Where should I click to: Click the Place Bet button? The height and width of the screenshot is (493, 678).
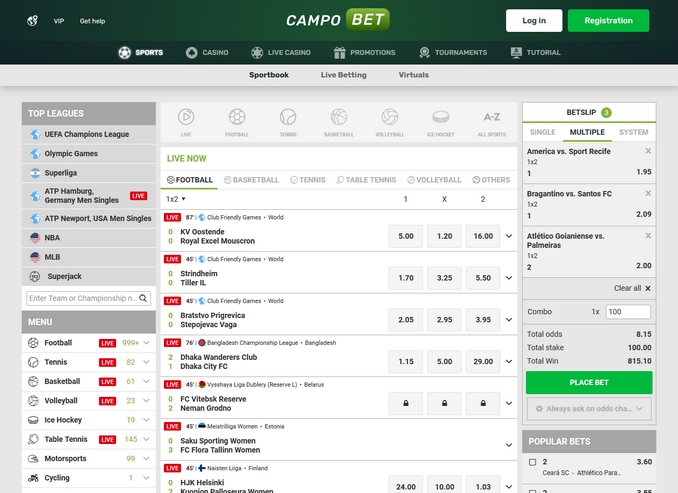[x=589, y=382]
